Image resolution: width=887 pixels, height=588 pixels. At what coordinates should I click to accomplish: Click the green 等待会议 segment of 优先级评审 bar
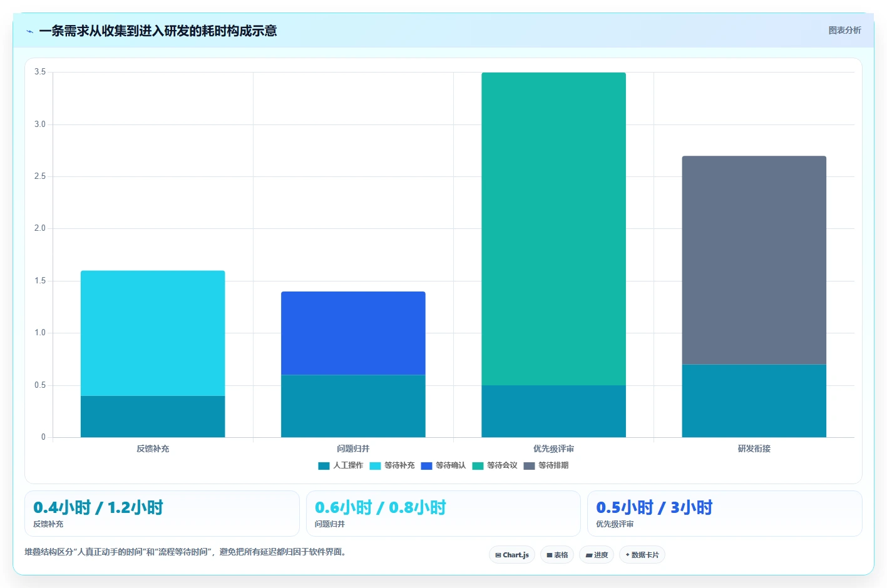553,229
